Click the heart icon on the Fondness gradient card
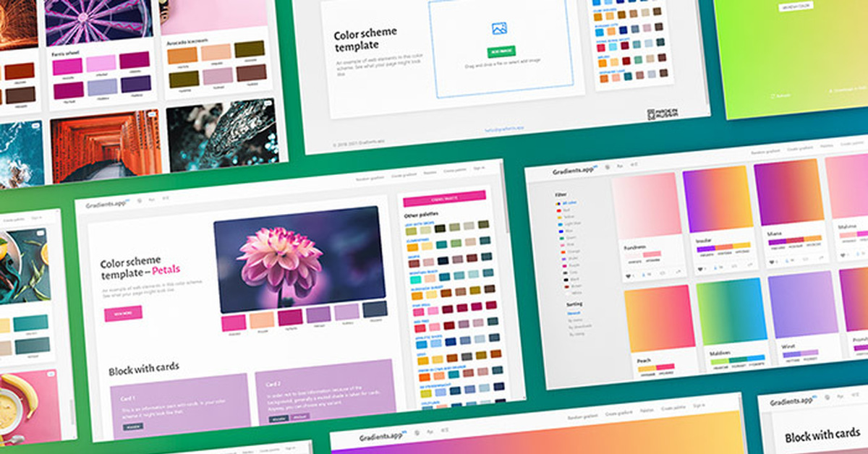 click(x=629, y=276)
